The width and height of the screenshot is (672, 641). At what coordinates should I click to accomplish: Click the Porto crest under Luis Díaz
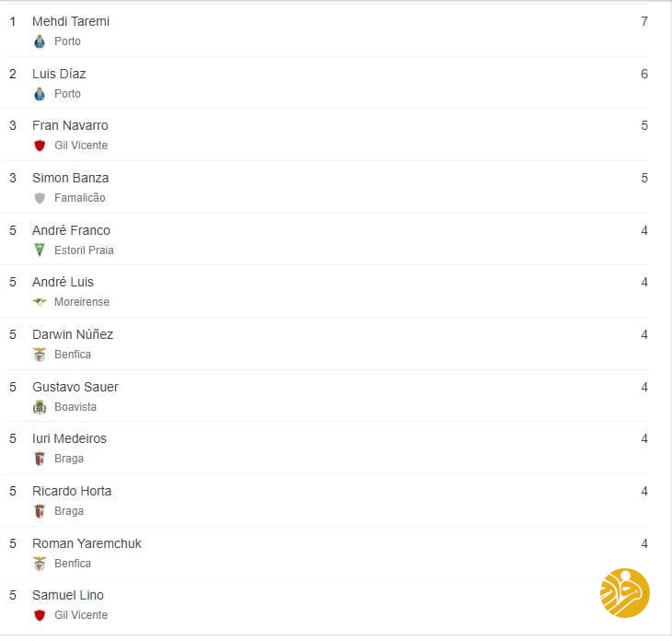(x=39, y=94)
